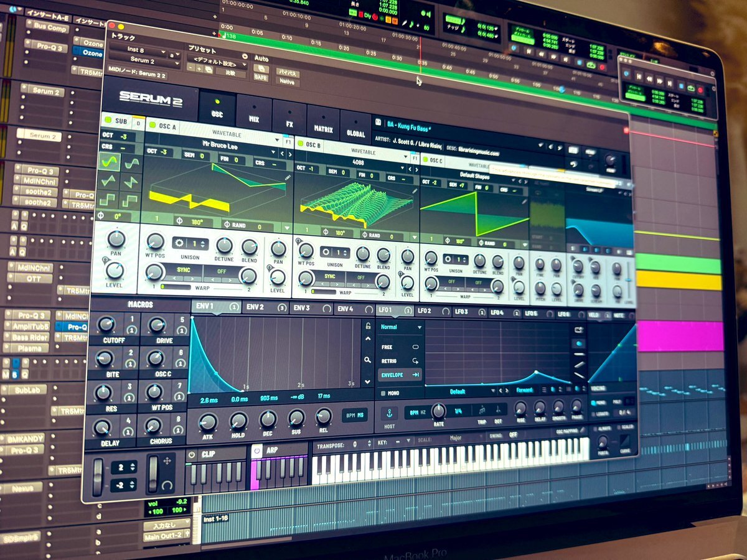Screen dimensions: 747x560
Task: Select the ENV 2 tab
Action: coord(265,307)
